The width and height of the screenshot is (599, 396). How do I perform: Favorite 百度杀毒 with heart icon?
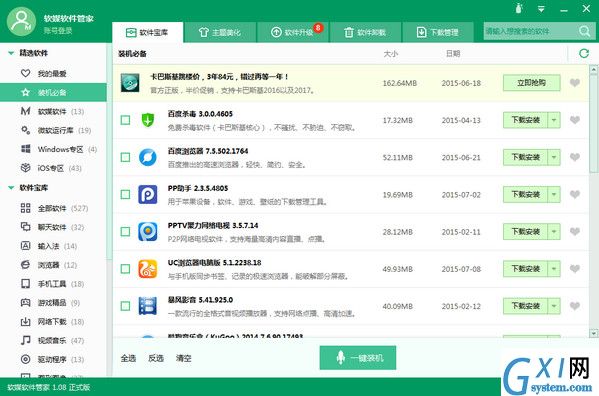[x=575, y=120]
